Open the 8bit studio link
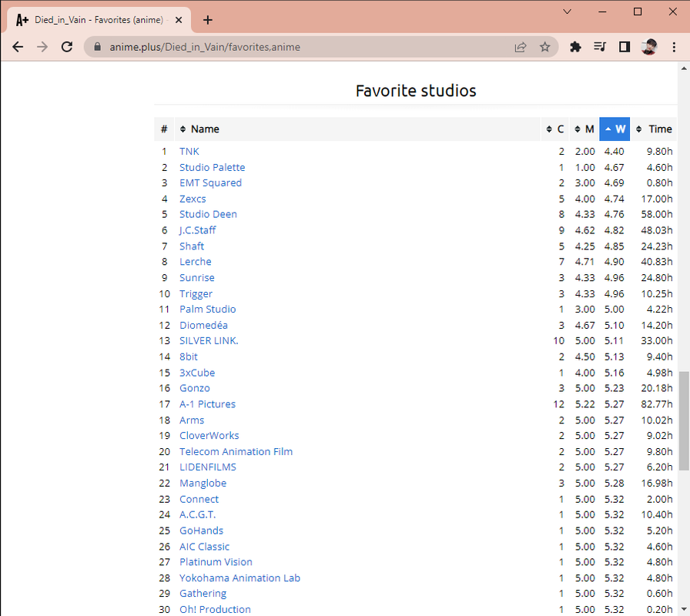This screenshot has width=690, height=616. click(x=189, y=357)
